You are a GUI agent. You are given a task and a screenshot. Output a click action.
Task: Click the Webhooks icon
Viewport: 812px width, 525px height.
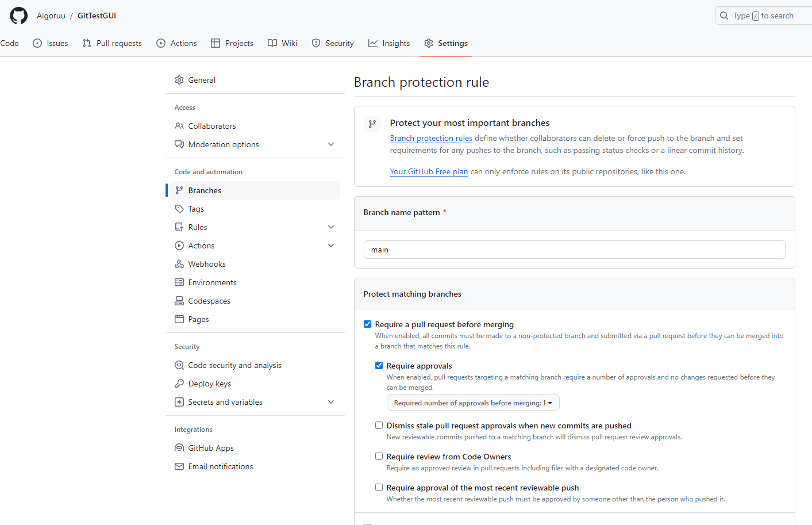[x=179, y=264]
